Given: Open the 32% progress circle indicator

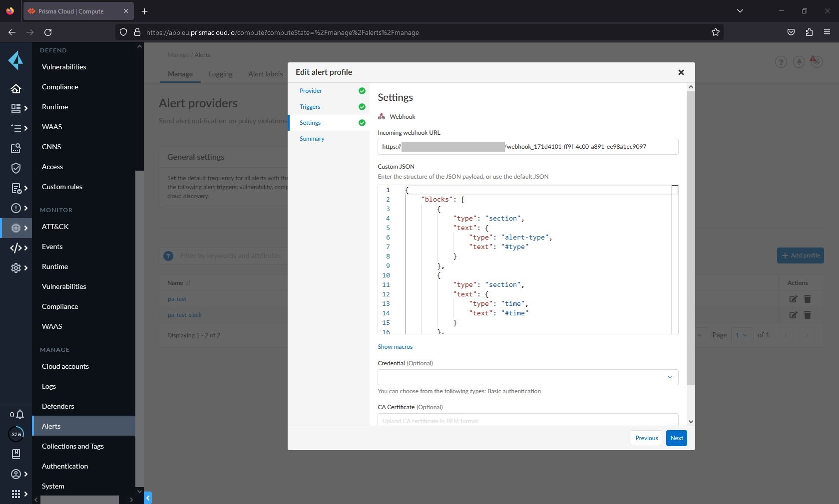Looking at the screenshot, I should [x=16, y=434].
